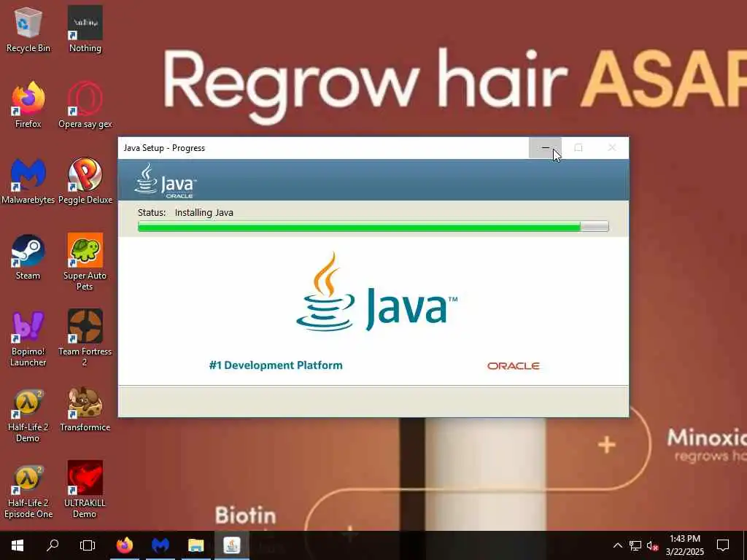Screen dimensions: 747x560
Task: Select the Super Auto Pets icon
Action: [85, 262]
